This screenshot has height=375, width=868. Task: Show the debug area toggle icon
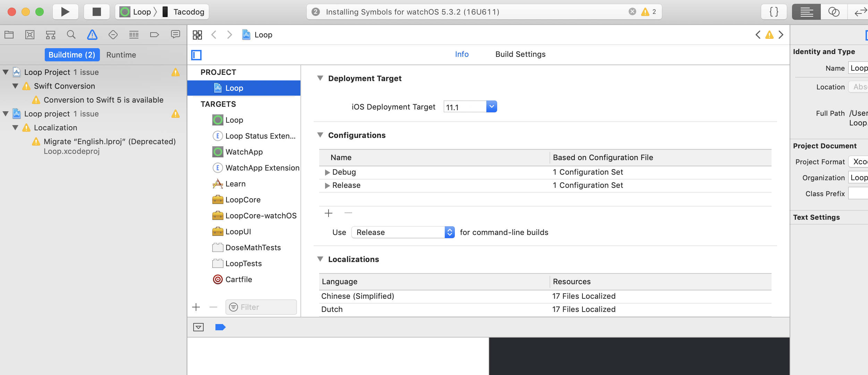198,327
